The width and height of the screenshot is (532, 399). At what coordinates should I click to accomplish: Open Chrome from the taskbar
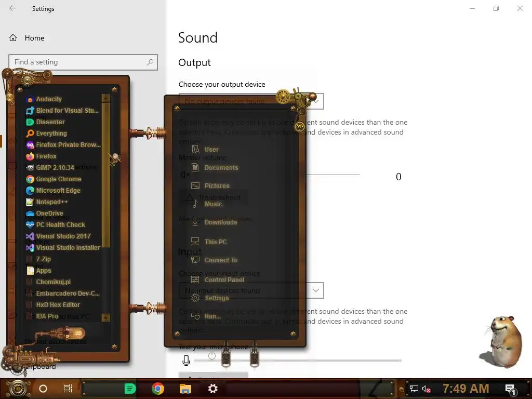(x=158, y=389)
